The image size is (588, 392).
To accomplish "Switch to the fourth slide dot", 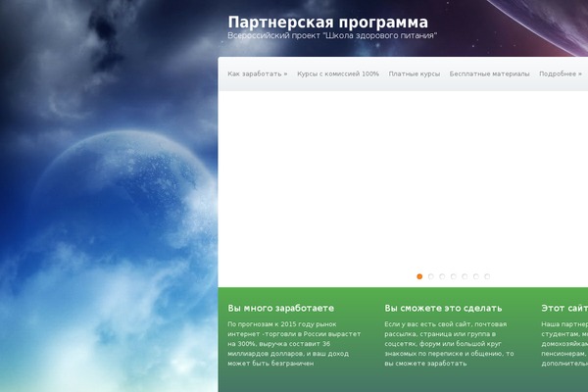I will (454, 276).
